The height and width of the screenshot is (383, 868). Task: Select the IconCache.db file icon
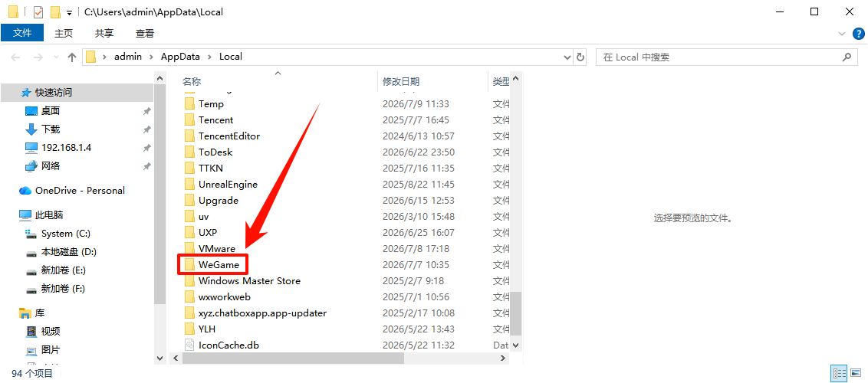point(190,345)
